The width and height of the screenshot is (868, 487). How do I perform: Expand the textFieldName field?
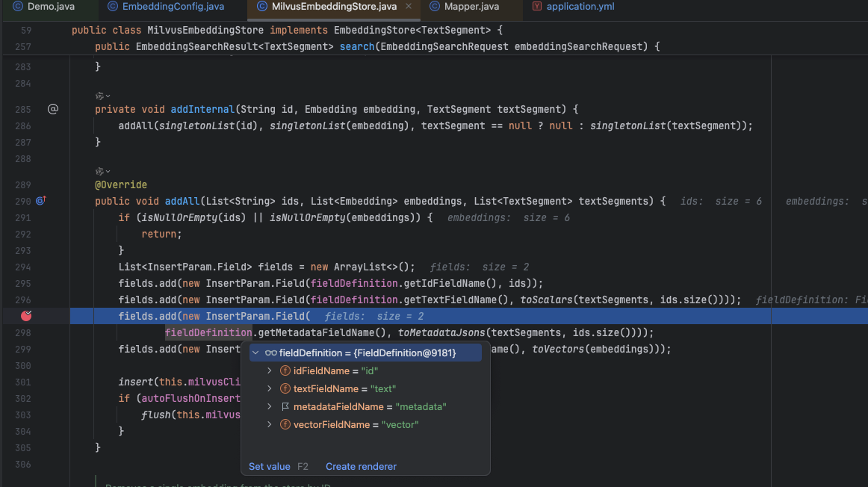270,389
